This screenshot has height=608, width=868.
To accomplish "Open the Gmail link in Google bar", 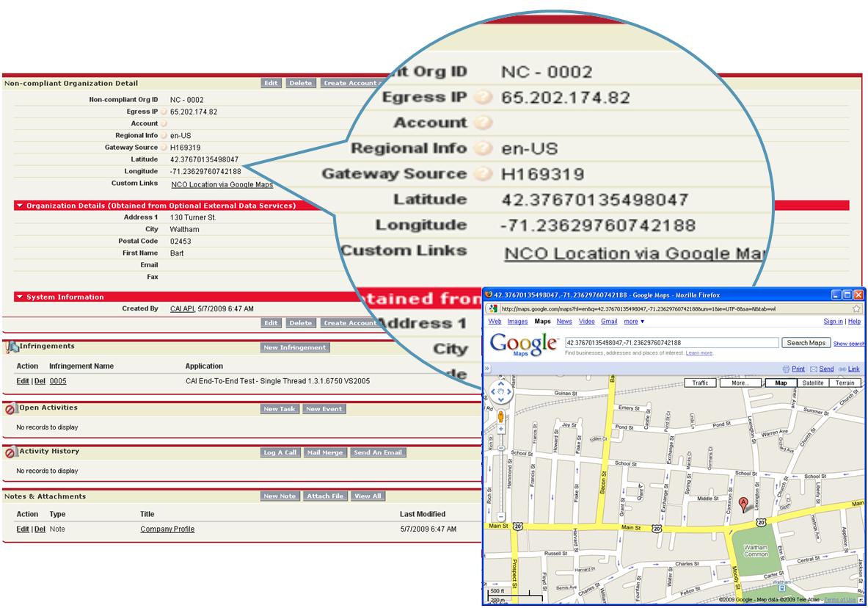I will tap(609, 322).
